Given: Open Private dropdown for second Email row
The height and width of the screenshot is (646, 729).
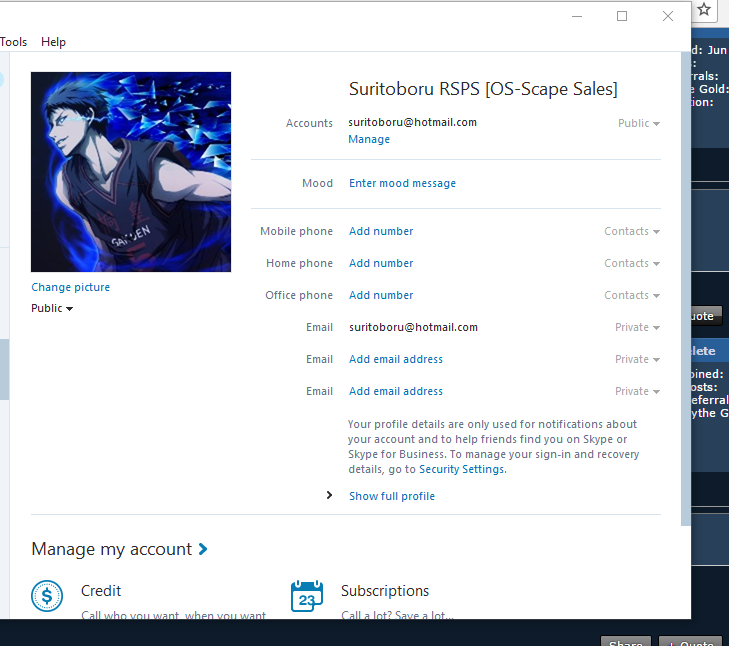Looking at the screenshot, I should pos(637,360).
